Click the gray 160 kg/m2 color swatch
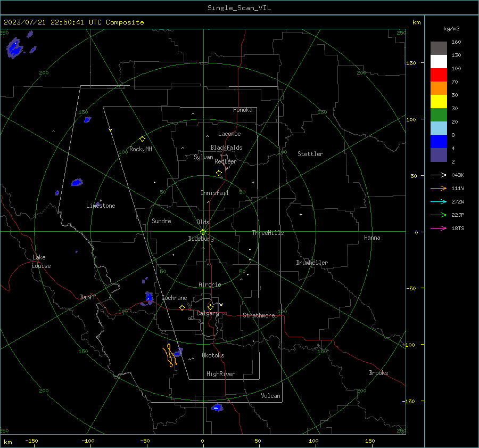This screenshot has width=479, height=448. [439, 48]
